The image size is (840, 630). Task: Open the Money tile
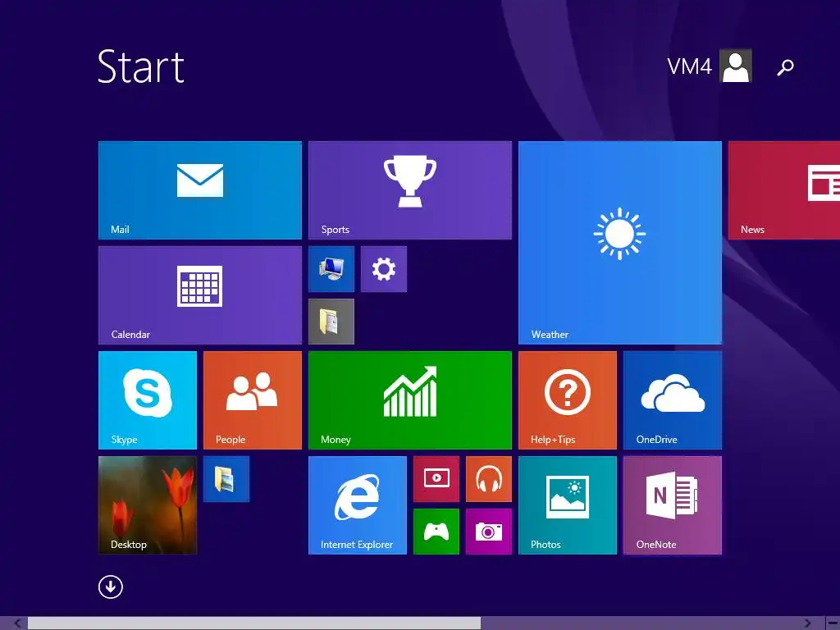[410, 400]
